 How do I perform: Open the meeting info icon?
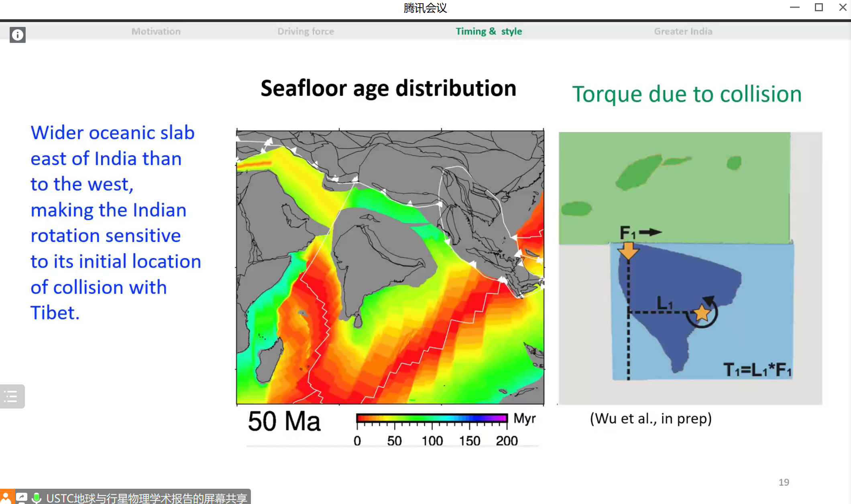18,35
